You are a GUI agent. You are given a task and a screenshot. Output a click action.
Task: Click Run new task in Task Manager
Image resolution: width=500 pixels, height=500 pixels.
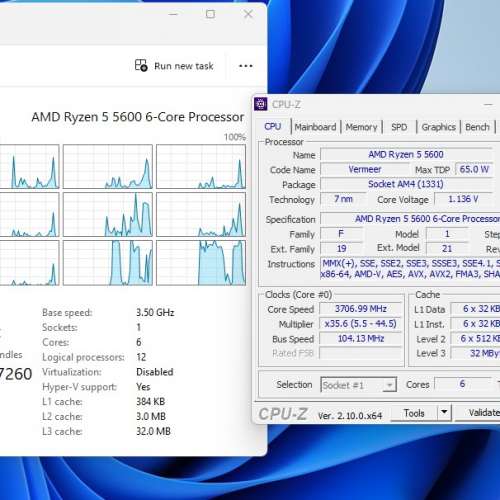(x=174, y=66)
